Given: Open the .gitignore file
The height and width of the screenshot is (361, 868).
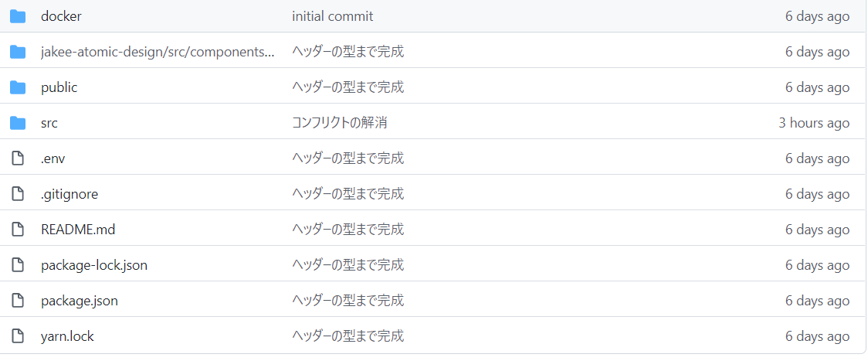Looking at the screenshot, I should coord(70,194).
